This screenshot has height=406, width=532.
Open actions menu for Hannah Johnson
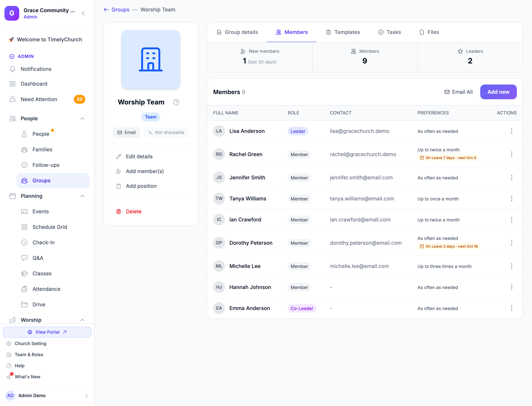point(511,287)
